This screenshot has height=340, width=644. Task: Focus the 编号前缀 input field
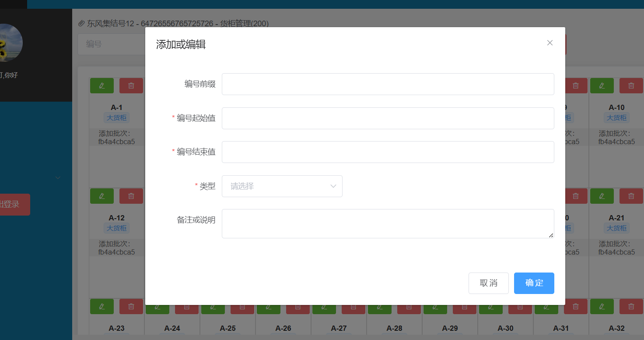click(388, 84)
